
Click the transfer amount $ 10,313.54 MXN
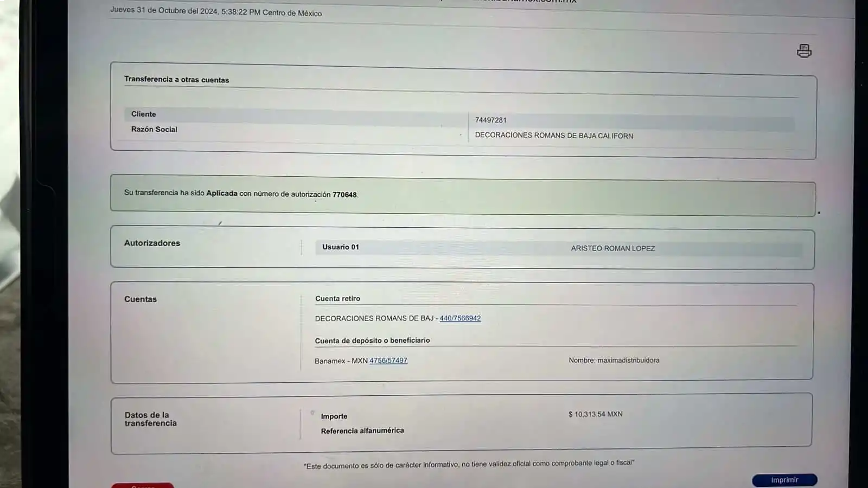[595, 414]
